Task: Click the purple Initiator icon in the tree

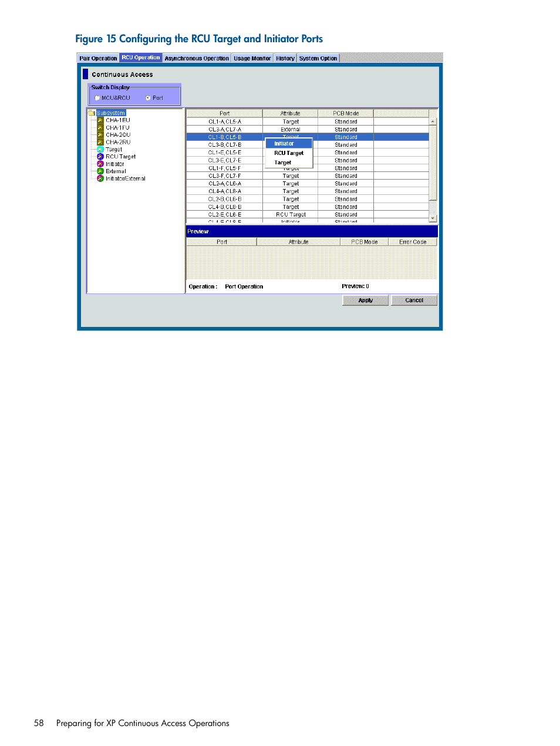Action: coord(100,164)
